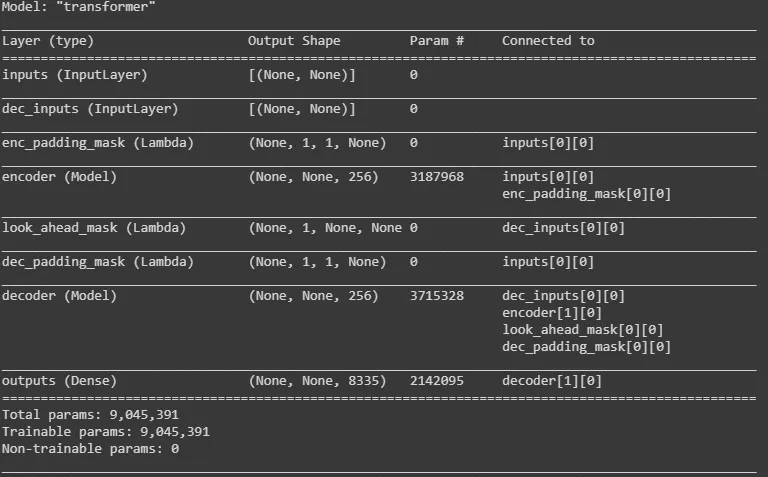Click the Model "transformer" title text
The width and height of the screenshot is (768, 477).
pos(78,8)
